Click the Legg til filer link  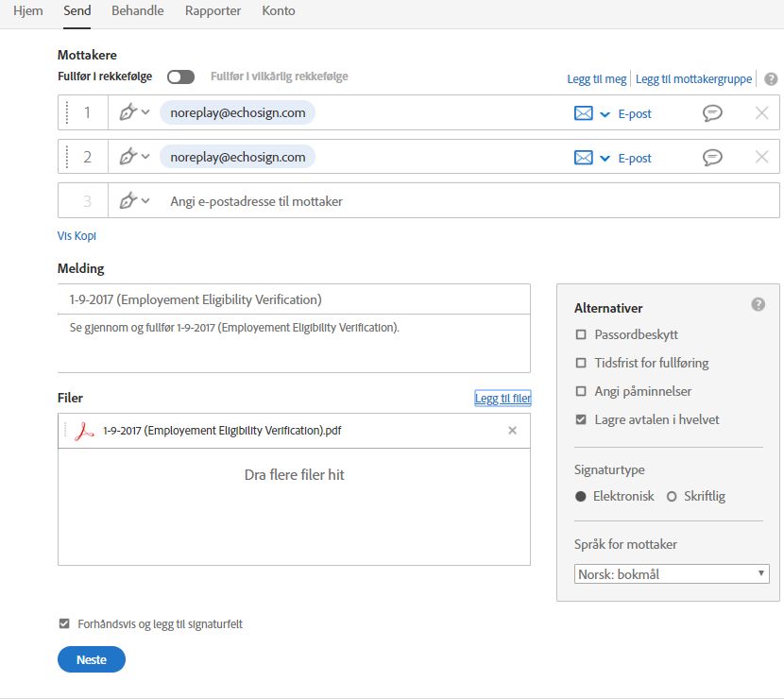(503, 399)
